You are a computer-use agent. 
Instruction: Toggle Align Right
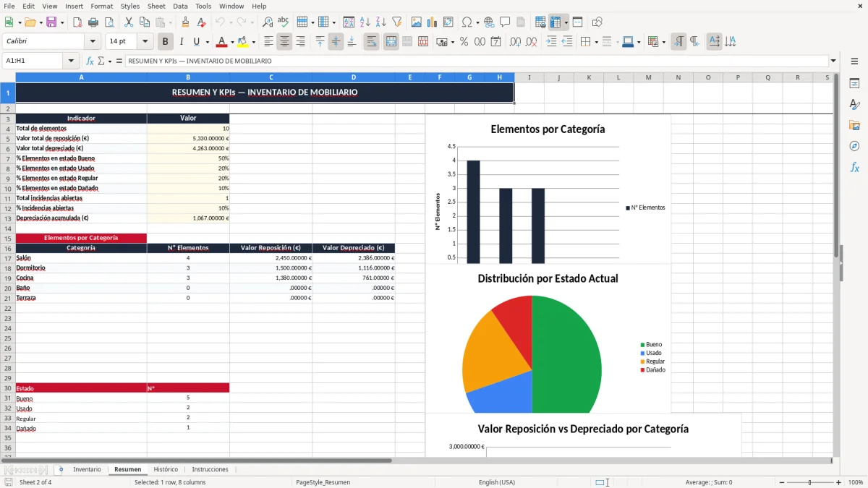coord(300,42)
